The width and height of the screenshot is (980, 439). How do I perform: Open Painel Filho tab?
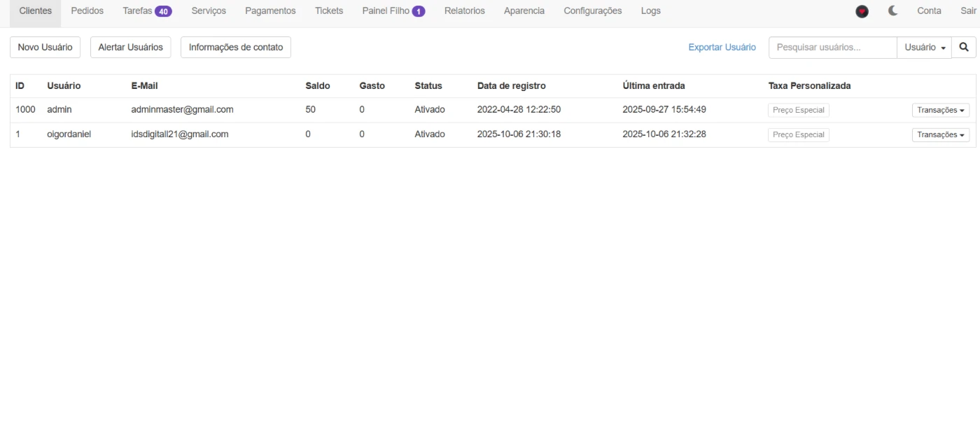393,11
